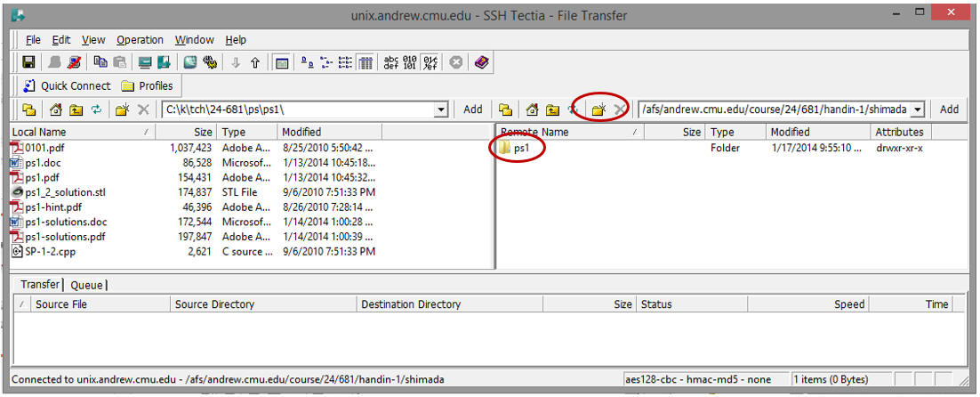980x397 pixels.
Task: Click the globe tunneling icon
Action: [190, 62]
